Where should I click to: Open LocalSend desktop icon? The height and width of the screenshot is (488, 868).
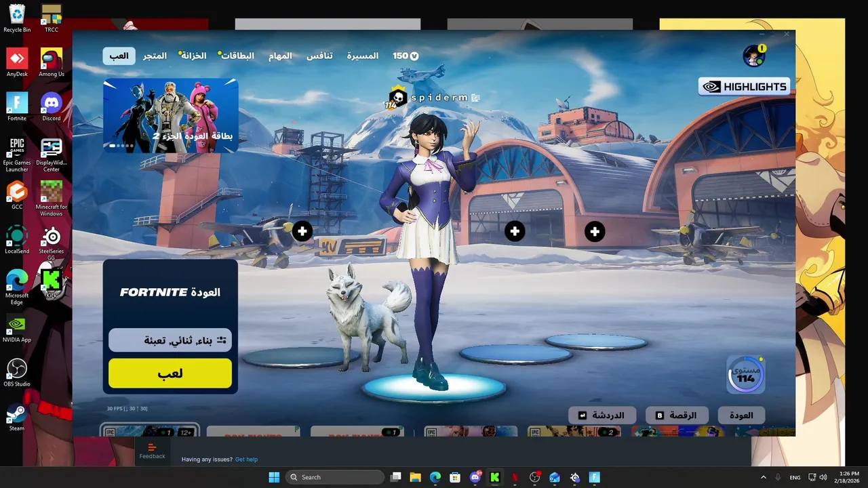(x=17, y=239)
